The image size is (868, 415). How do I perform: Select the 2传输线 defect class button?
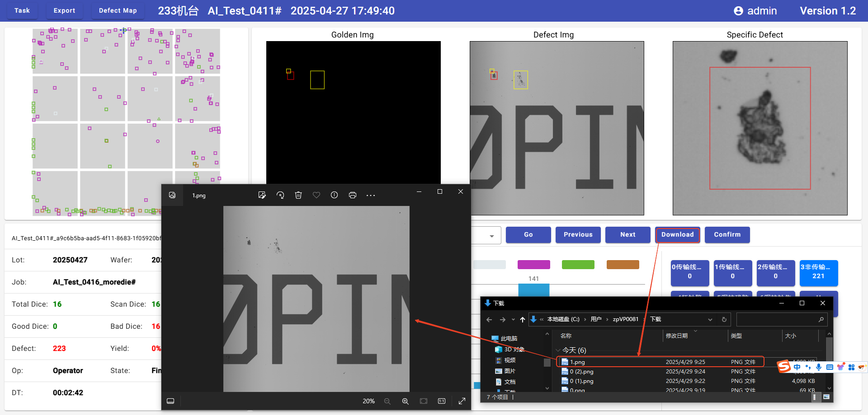click(776, 273)
